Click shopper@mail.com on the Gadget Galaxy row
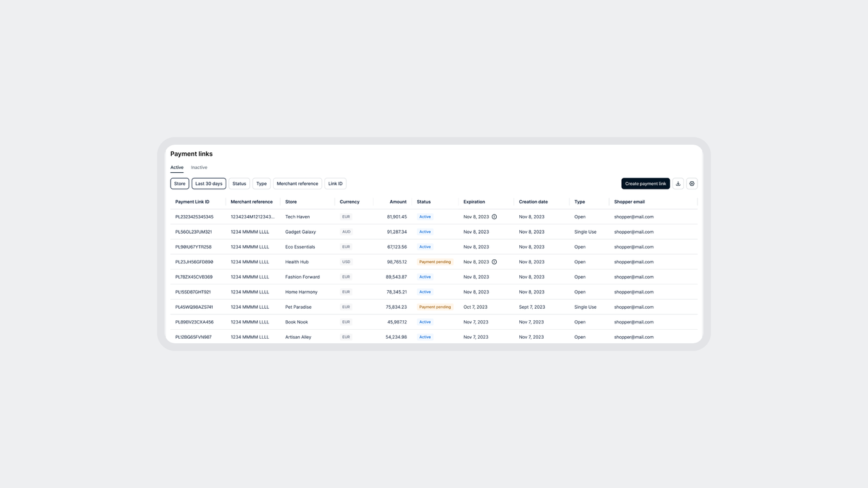Viewport: 868px width, 488px height. coord(633,231)
